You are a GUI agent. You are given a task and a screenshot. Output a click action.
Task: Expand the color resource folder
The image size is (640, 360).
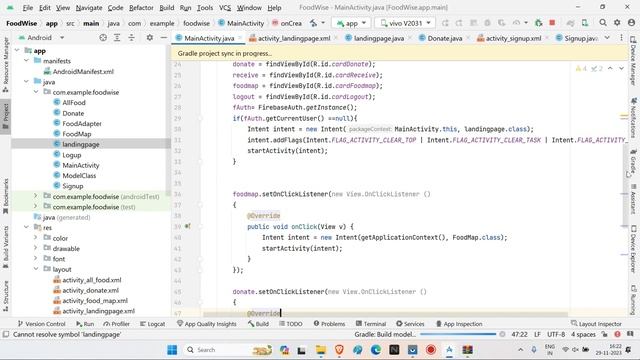click(36, 238)
